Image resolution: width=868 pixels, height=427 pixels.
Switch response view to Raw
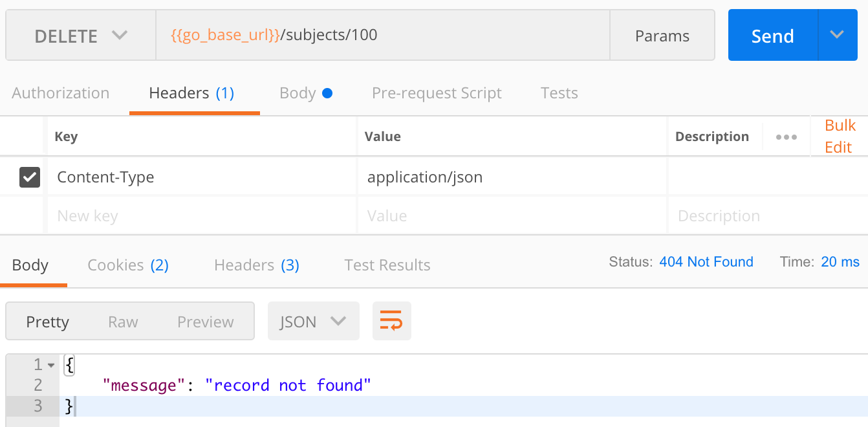tap(123, 322)
